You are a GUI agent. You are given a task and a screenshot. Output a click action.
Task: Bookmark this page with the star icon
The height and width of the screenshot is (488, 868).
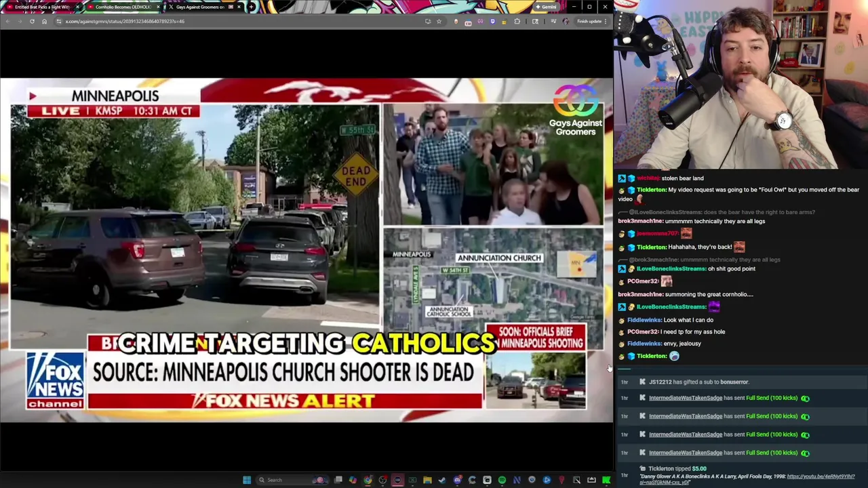point(439,21)
